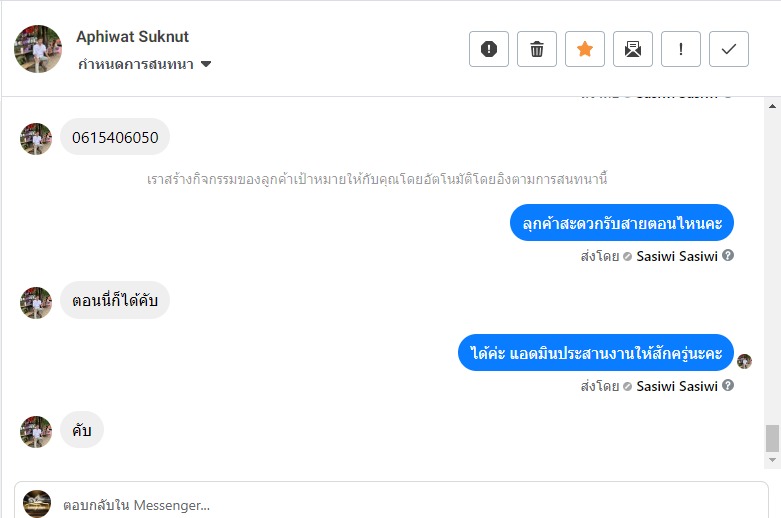Open Aphiwat Suknut's profile picture
This screenshot has height=518, width=781.
[38, 49]
